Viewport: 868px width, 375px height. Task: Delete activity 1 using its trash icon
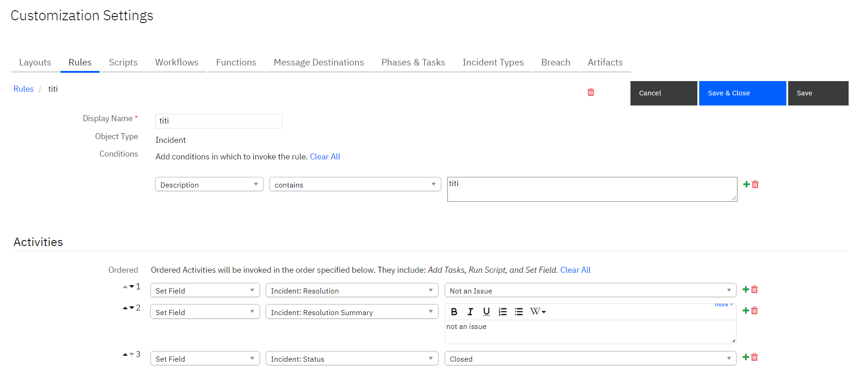coord(755,289)
